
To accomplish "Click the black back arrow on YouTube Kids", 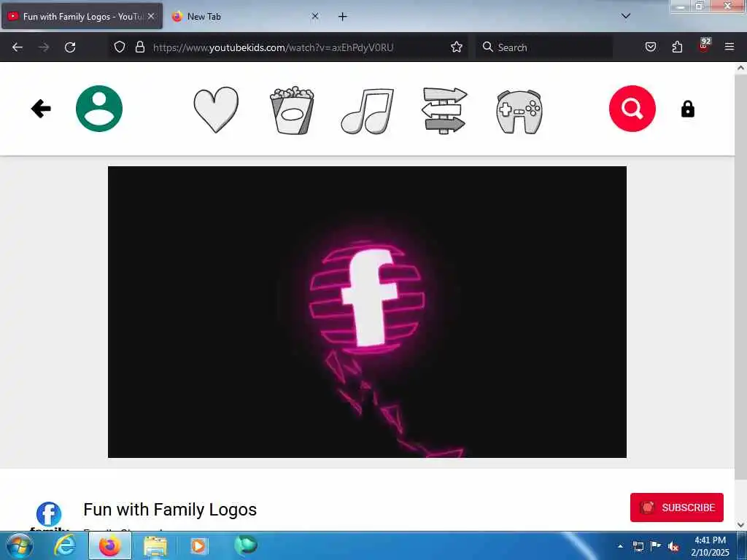I will pyautogui.click(x=41, y=109).
